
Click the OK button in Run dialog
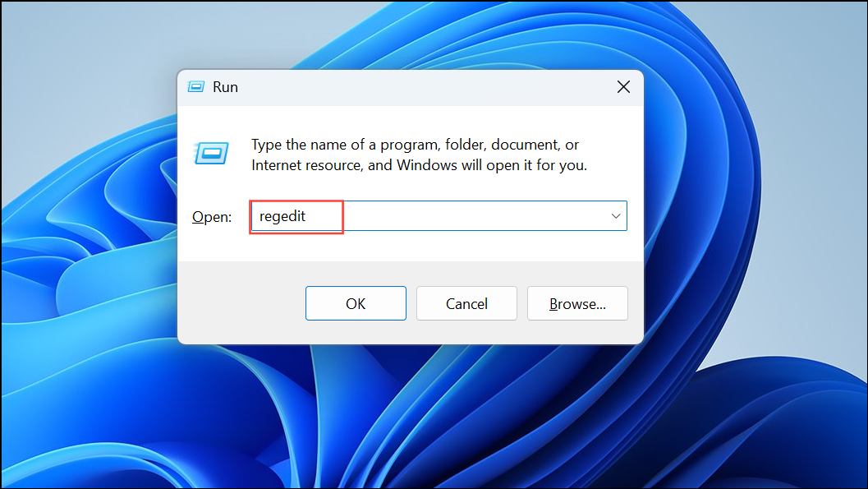coord(356,303)
